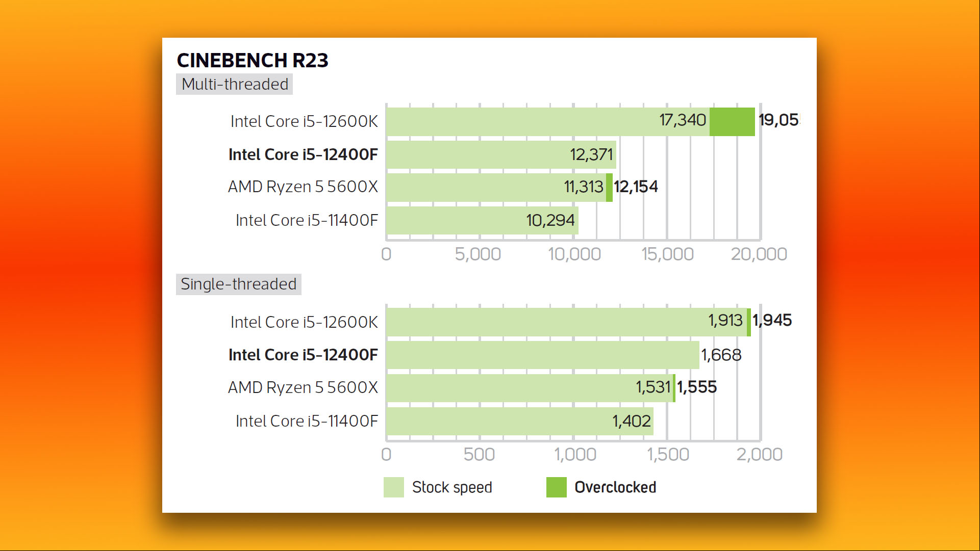Viewport: 980px width, 551px height.
Task: Click the 20,000 axis tick label
Action: [759, 254]
